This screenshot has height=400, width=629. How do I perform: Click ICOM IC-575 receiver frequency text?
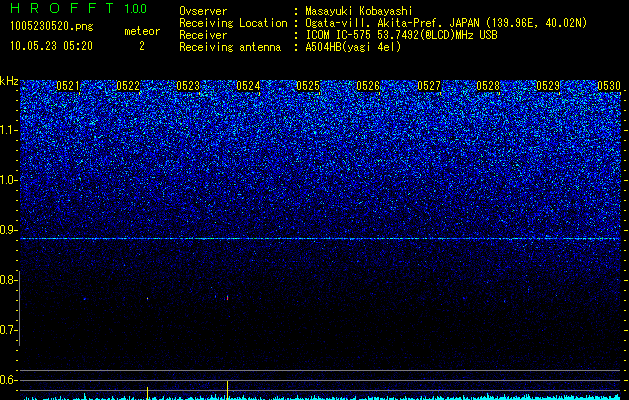click(x=402, y=35)
